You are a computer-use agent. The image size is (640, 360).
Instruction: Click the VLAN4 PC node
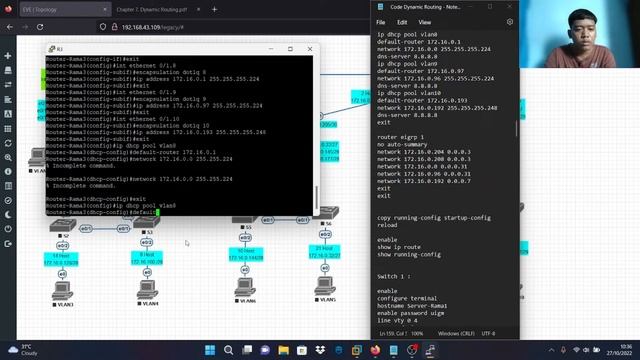pyautogui.click(x=147, y=289)
